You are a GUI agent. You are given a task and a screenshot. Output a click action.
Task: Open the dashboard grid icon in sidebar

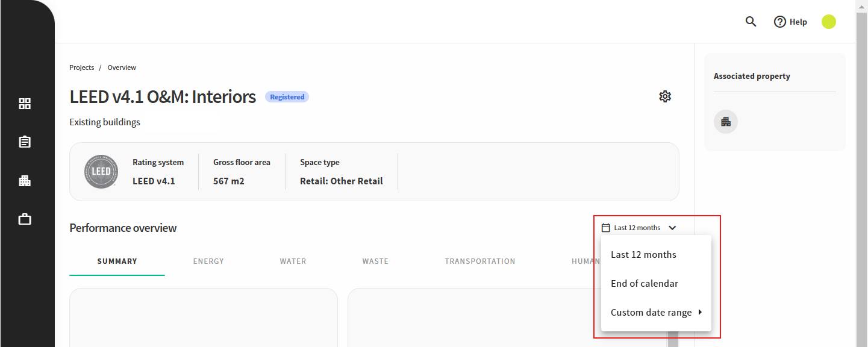[x=25, y=104]
